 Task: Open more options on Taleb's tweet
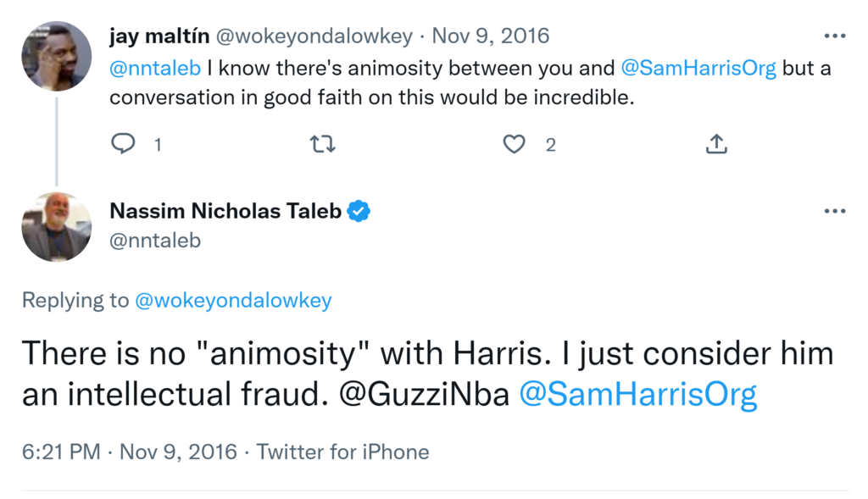(x=835, y=210)
